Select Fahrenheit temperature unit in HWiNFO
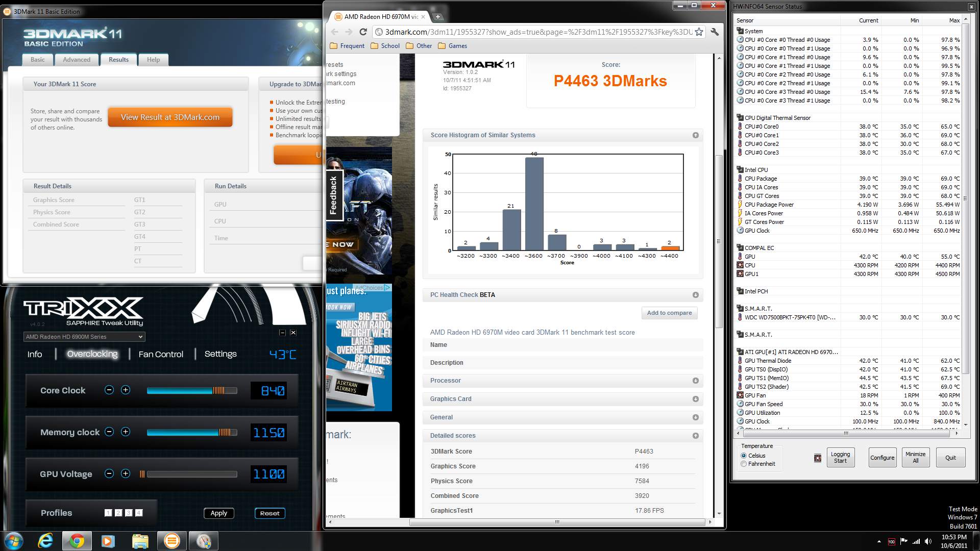Image resolution: width=980 pixels, height=551 pixels. click(744, 464)
